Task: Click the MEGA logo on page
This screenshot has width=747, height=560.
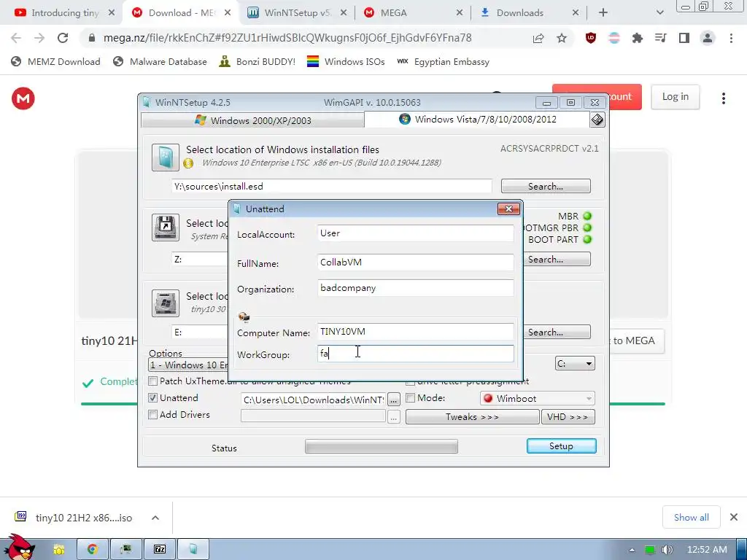Action: (x=23, y=98)
